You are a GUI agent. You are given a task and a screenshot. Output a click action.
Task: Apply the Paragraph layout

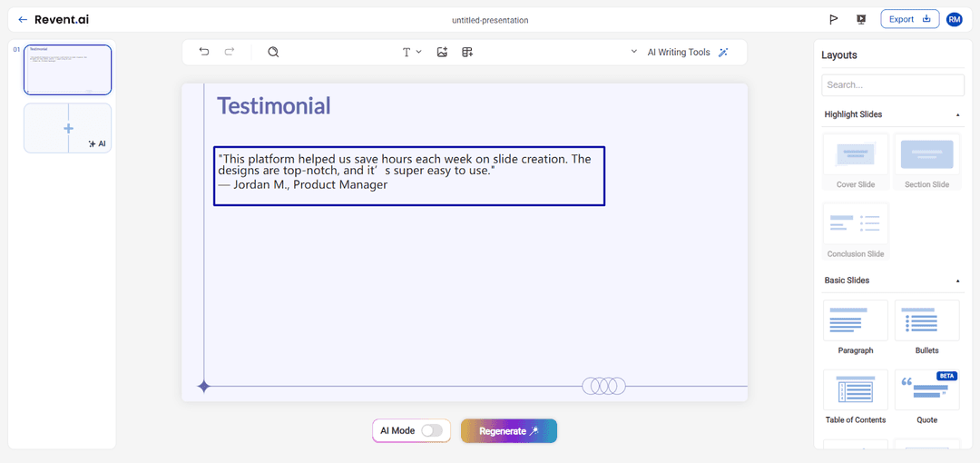coord(855,328)
